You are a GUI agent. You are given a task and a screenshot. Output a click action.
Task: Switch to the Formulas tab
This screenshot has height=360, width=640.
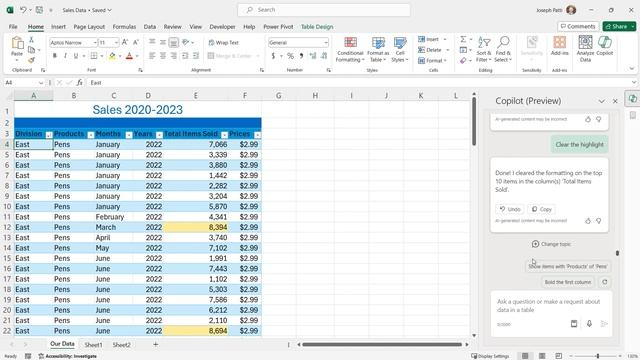point(124,27)
